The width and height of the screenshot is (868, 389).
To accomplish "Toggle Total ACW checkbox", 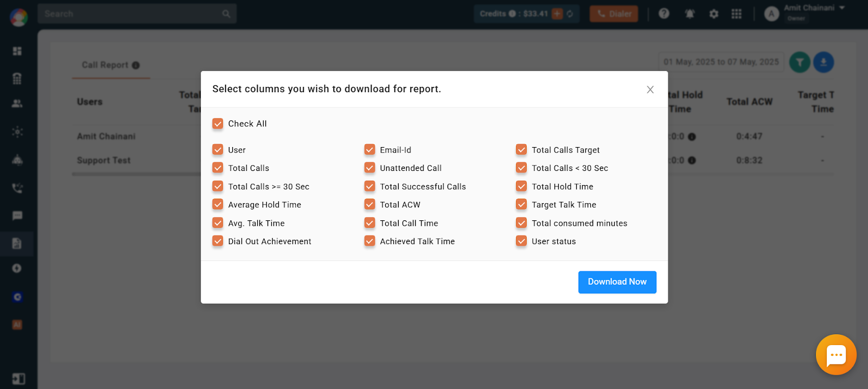I will coord(369,205).
